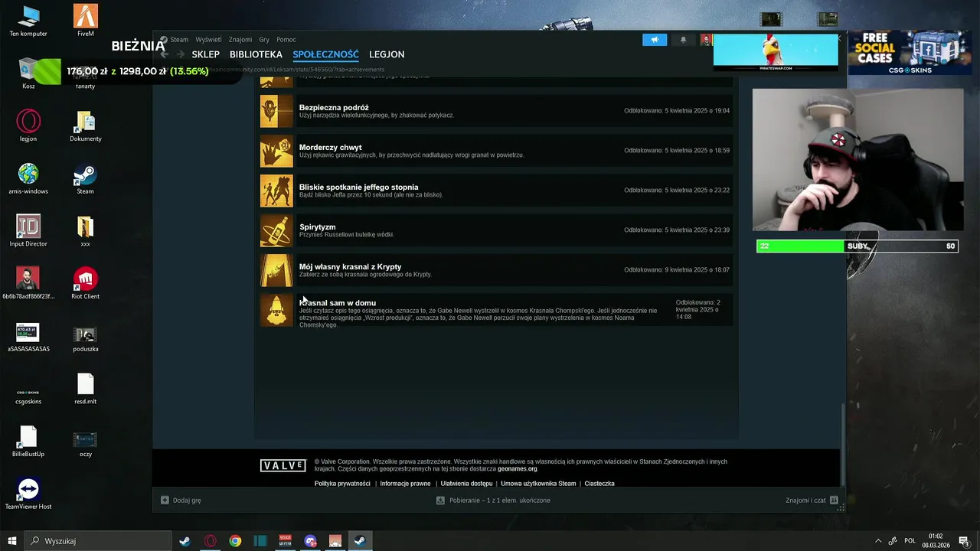This screenshot has width=980, height=551.
Task: Open the downloads icon beside Pobieranie
Action: point(440,500)
